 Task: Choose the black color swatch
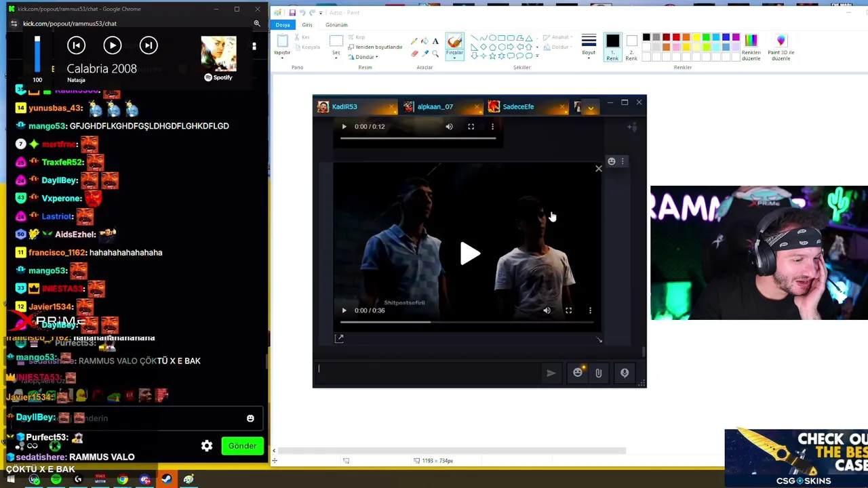[x=646, y=37]
